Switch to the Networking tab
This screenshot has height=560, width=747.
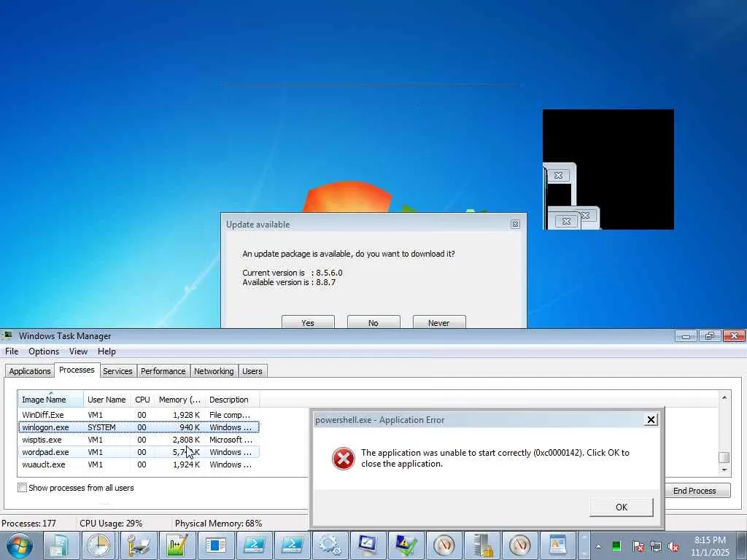[214, 371]
